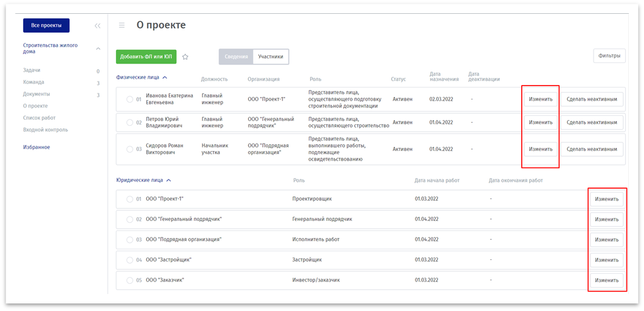
Task: Select radio button for Петров Юрий Владимирович
Action: 130,123
